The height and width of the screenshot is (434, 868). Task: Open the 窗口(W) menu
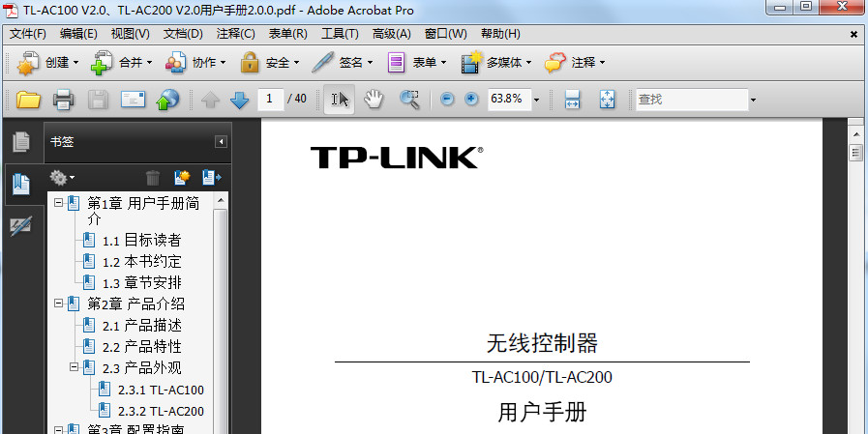446,34
